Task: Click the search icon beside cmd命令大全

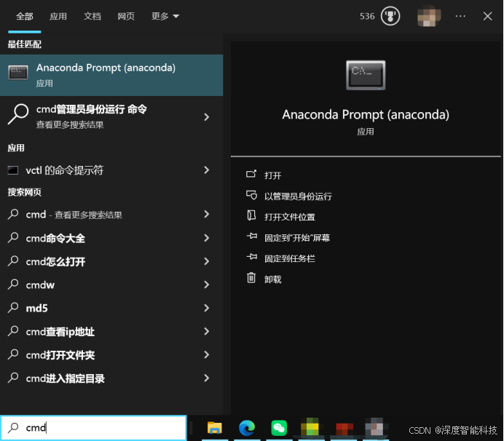Action: pos(13,238)
